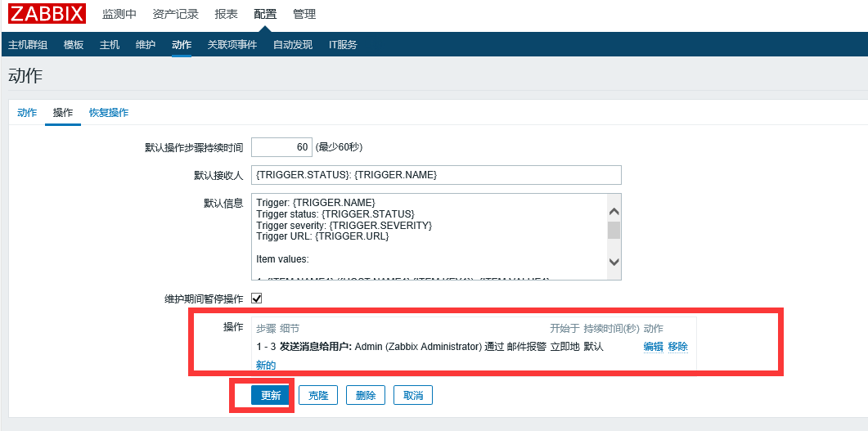Viewport: 868px width, 431px height.
Task: Click inside the 默认信息 message textarea
Action: click(x=429, y=236)
